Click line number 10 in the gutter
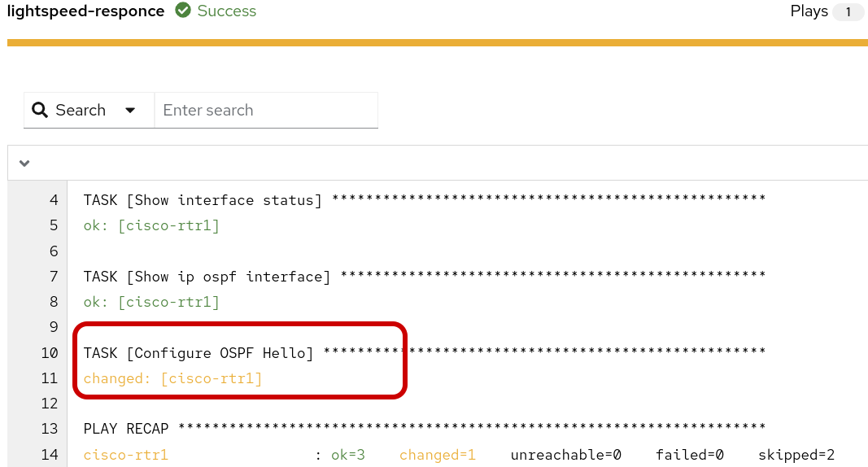 (x=49, y=353)
